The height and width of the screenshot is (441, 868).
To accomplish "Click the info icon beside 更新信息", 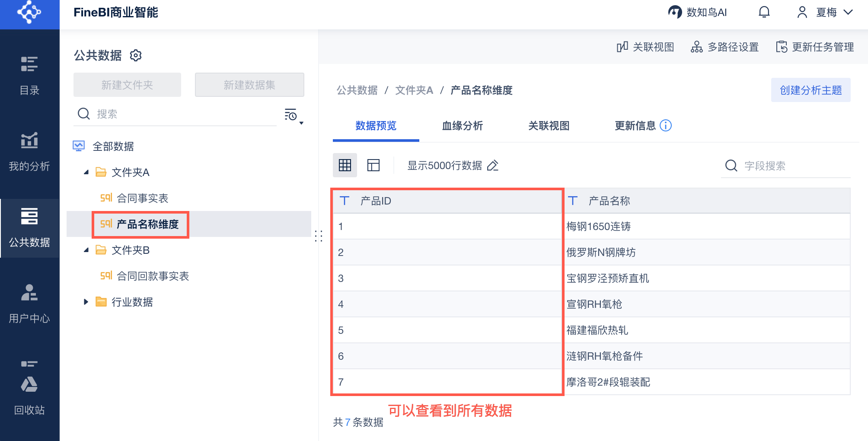I will point(666,125).
